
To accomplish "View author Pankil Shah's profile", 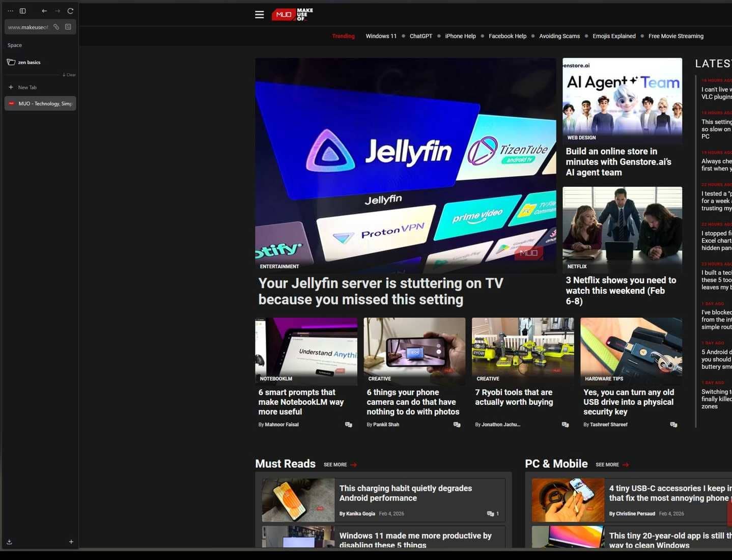I will click(x=386, y=425).
